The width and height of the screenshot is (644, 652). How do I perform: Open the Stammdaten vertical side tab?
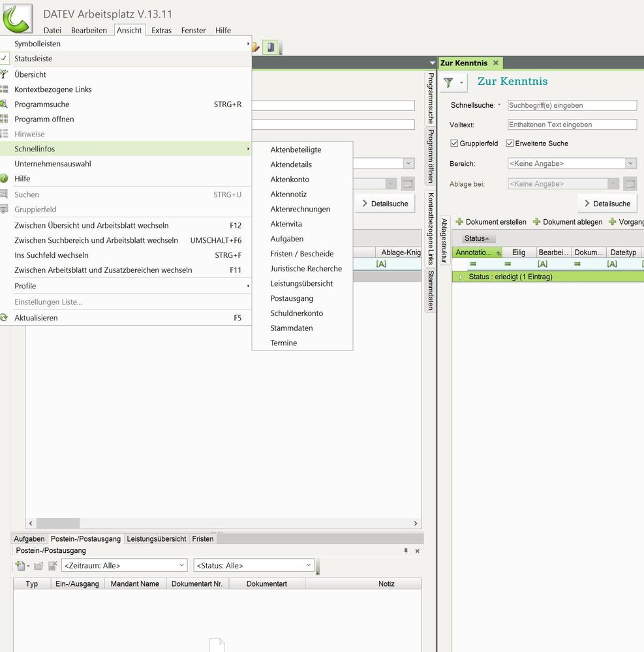click(x=431, y=290)
